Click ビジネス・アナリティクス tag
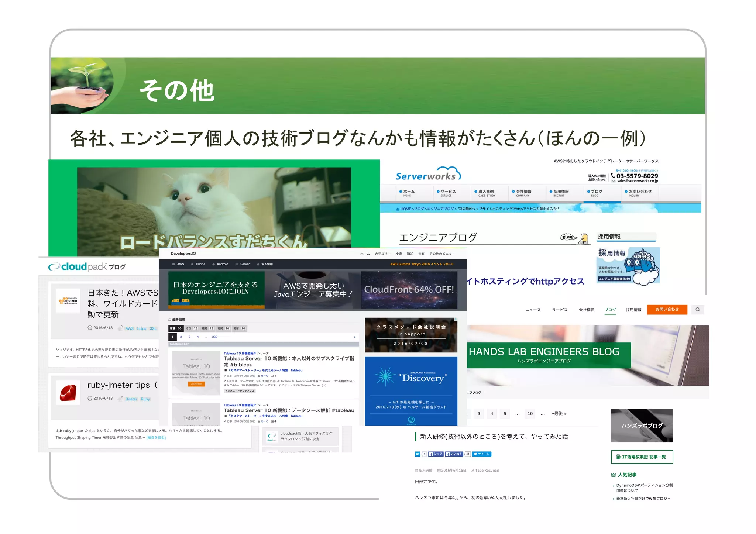756x534 pixels. pos(240,391)
